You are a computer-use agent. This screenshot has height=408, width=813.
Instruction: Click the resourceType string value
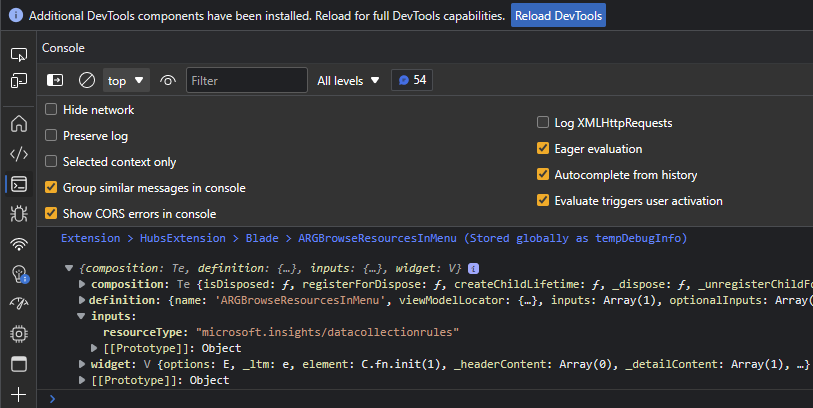pyautogui.click(x=327, y=332)
